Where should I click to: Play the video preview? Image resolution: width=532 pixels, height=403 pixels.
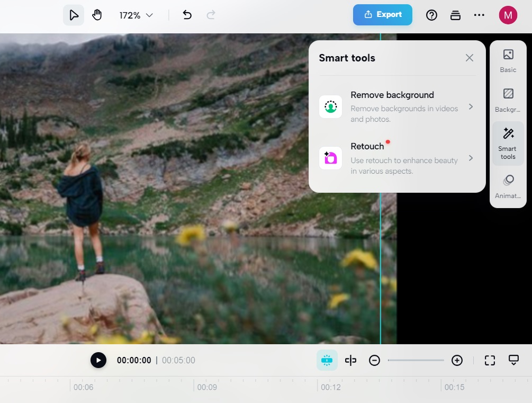(98, 360)
